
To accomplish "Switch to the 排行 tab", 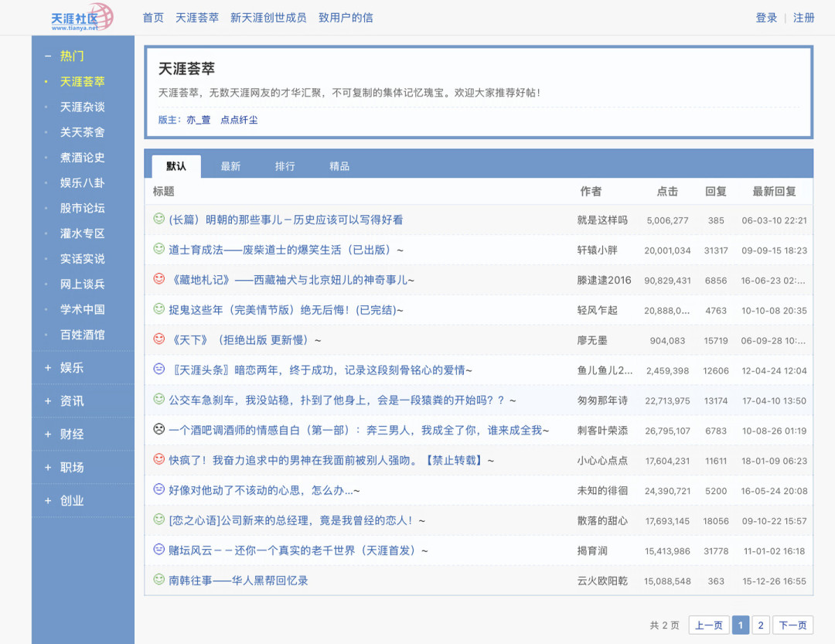I will click(285, 166).
